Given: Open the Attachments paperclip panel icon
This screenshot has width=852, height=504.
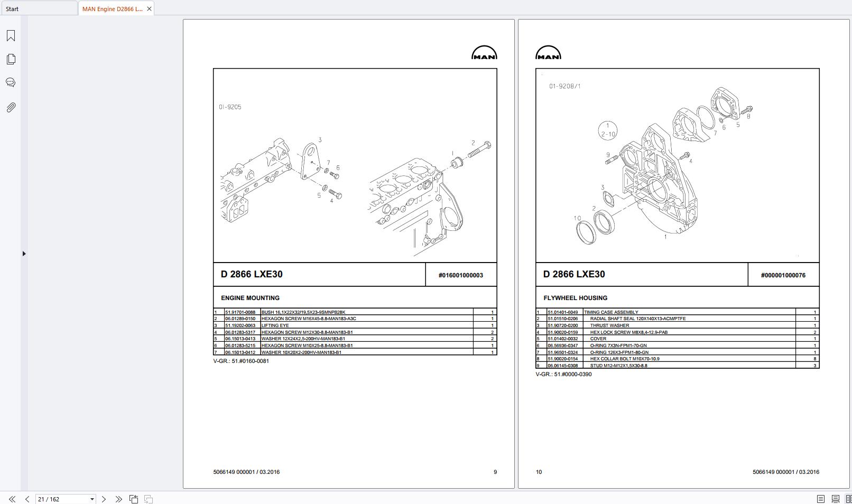Looking at the screenshot, I should (11, 107).
